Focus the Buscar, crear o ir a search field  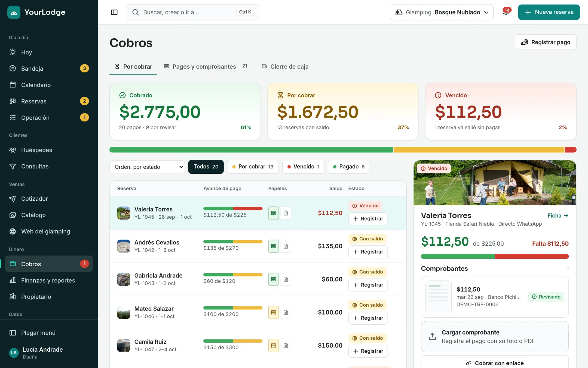(x=193, y=12)
